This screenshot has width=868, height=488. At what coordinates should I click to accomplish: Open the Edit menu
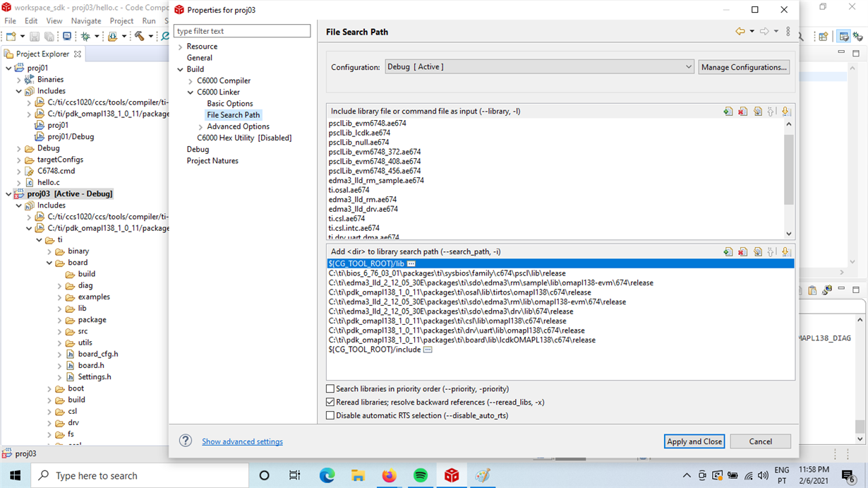tap(31, 21)
